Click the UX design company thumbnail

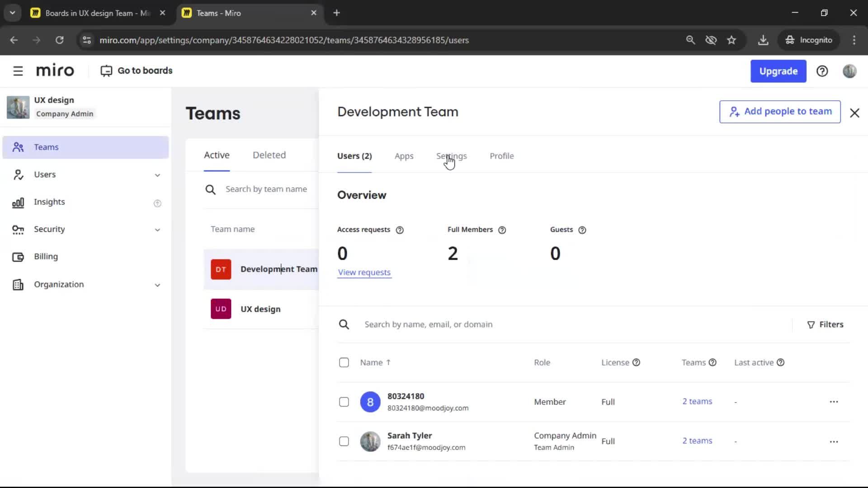coord(18,107)
